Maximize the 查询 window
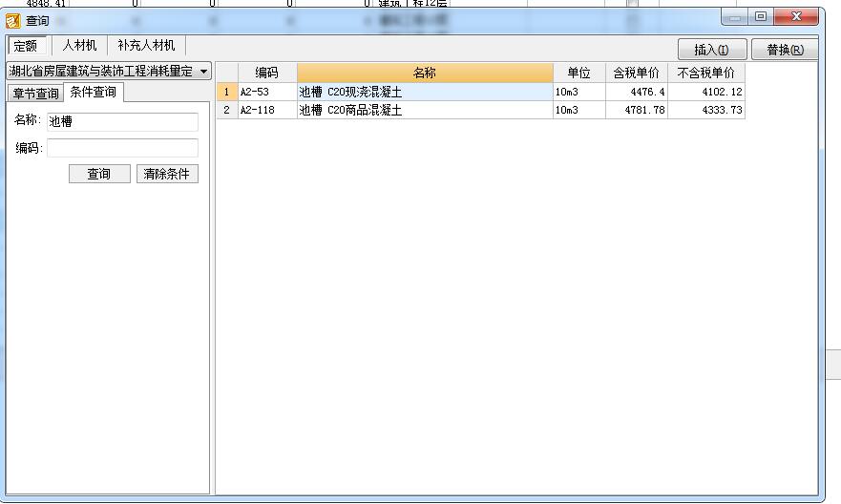Viewport: 841px width, 504px height. 761,17
